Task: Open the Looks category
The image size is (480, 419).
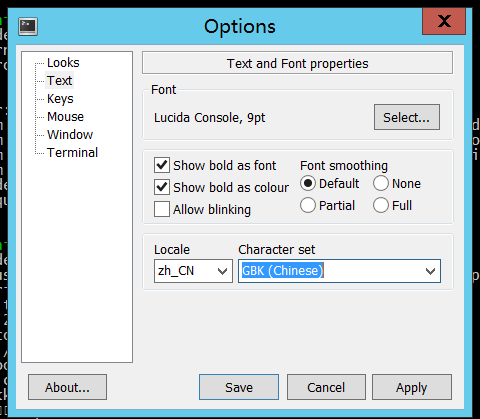Action: [63, 63]
